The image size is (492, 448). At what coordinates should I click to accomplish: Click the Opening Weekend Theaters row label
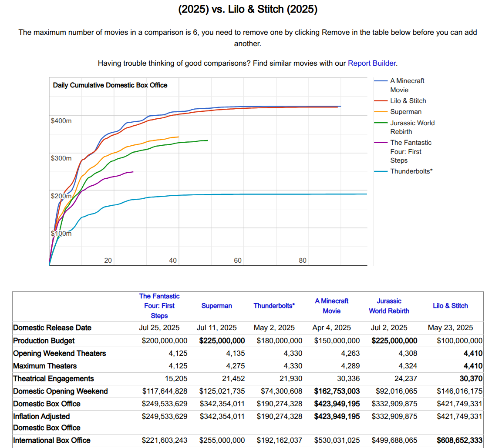pyautogui.click(x=60, y=353)
